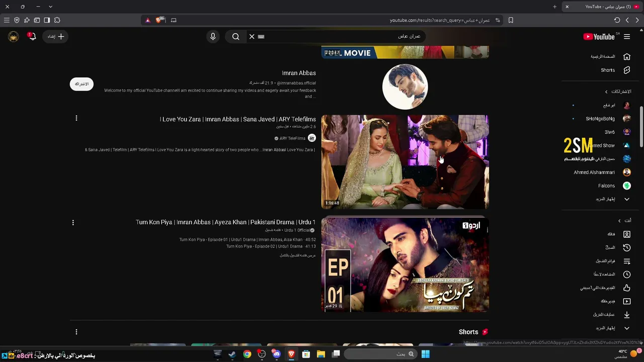Submit search with the magnifier button
Screen dimensions: 644x362
point(235,37)
